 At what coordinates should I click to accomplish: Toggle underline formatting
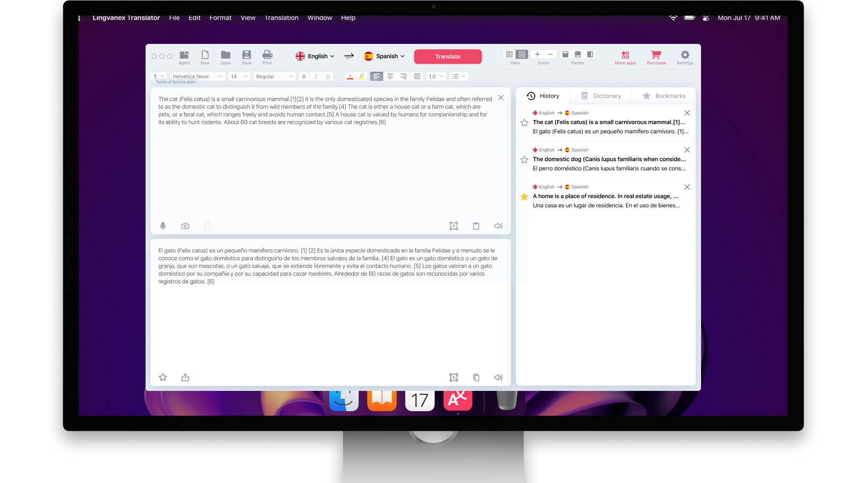328,76
